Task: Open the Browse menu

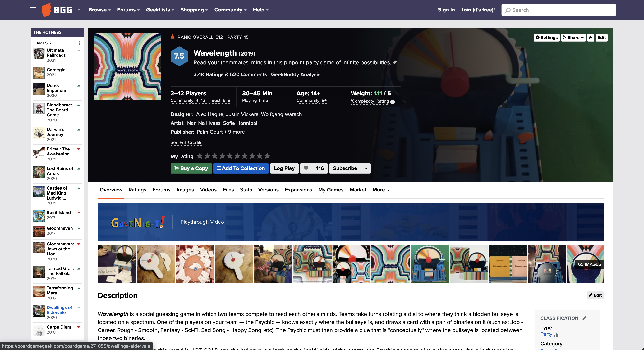Action: 99,10
